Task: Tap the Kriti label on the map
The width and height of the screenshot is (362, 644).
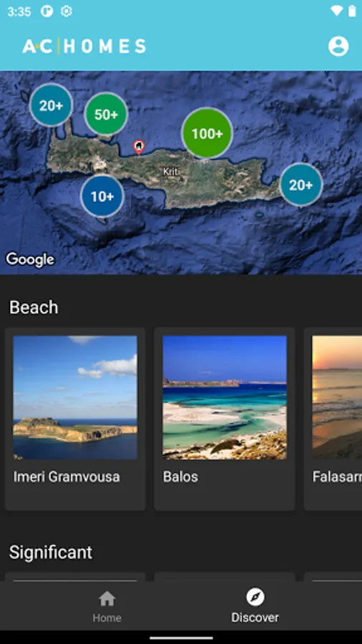Action: tap(172, 172)
